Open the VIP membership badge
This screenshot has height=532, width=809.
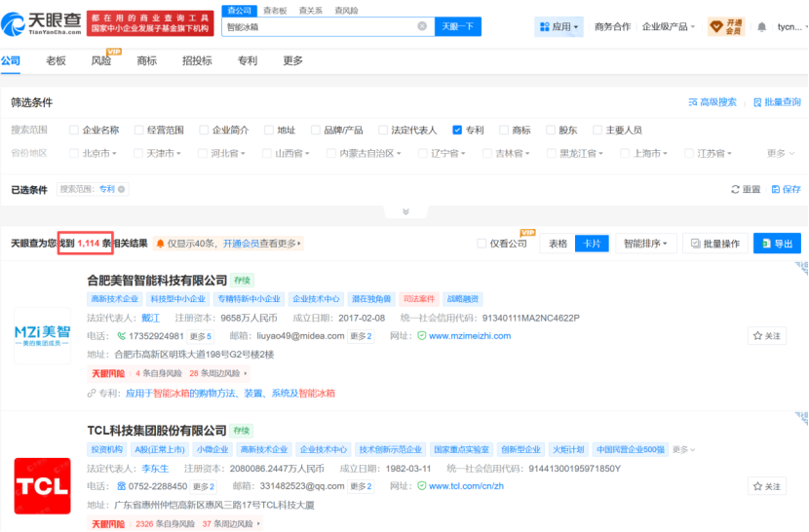[x=726, y=27]
